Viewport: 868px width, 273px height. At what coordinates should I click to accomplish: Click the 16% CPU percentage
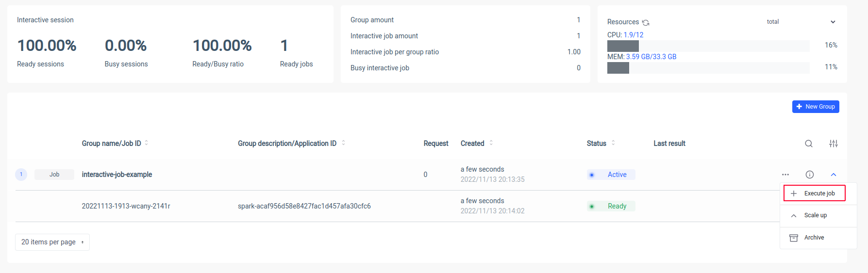[x=831, y=45]
